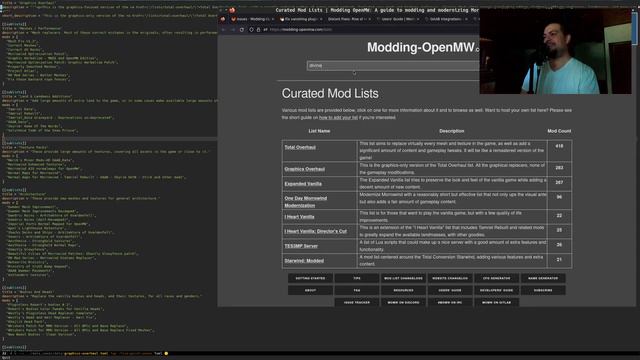Open the #momw on IRC button
Viewport: 640px width, 360px height.
tap(450, 302)
